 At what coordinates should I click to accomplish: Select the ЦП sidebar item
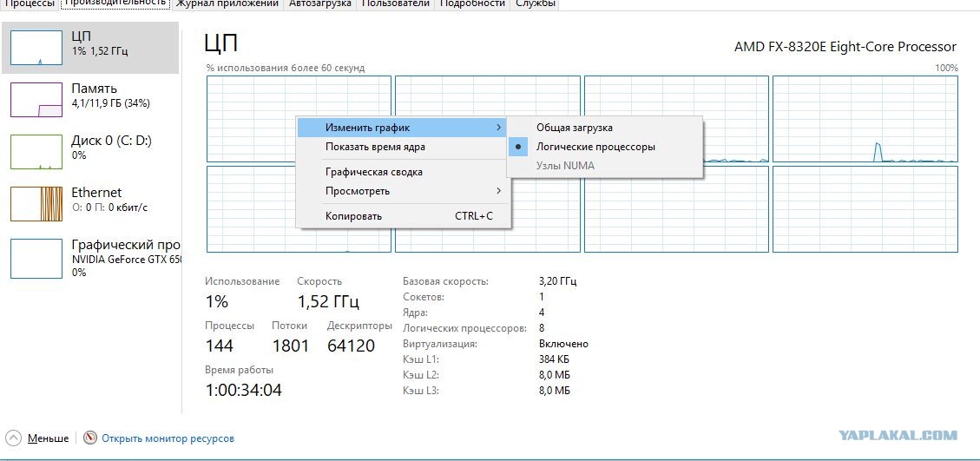tap(90, 48)
